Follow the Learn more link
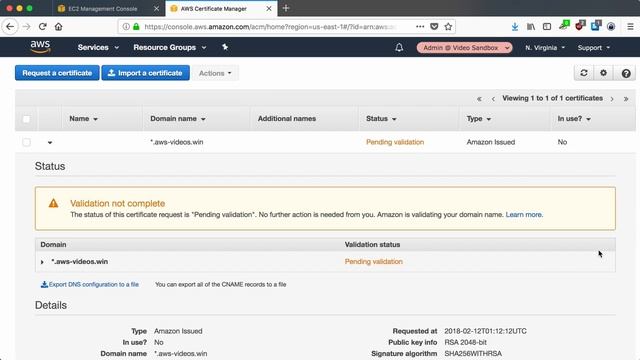This screenshot has width=640, height=360. pyautogui.click(x=524, y=215)
